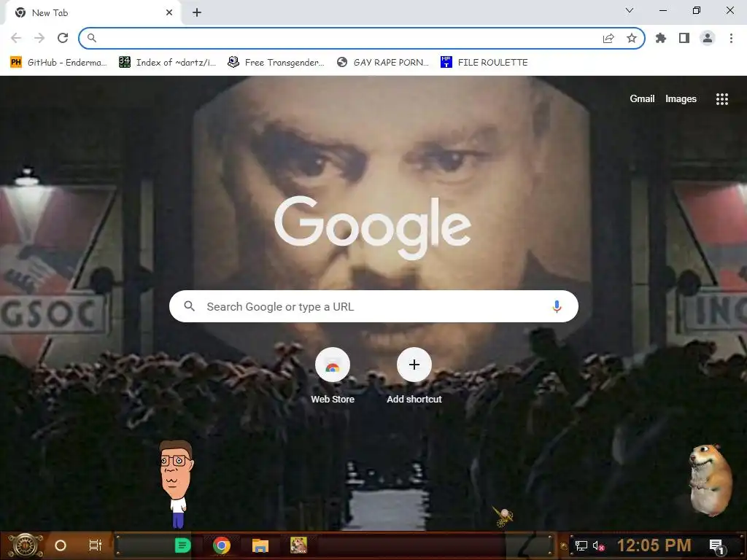The image size is (747, 560).
Task: Open the steampunk Start button
Action: (25, 545)
